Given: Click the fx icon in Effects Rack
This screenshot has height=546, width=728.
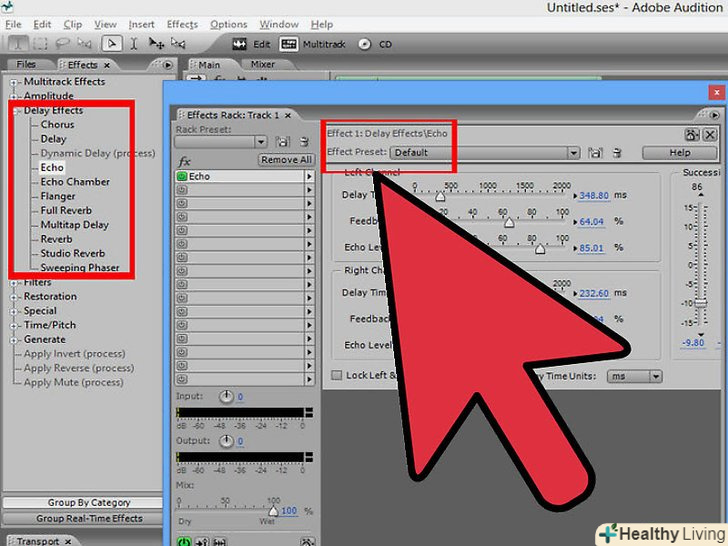Looking at the screenshot, I should pyautogui.click(x=184, y=161).
